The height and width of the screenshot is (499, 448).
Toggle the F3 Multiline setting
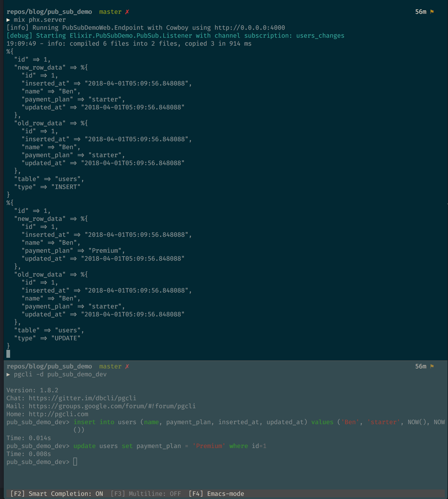click(x=146, y=494)
